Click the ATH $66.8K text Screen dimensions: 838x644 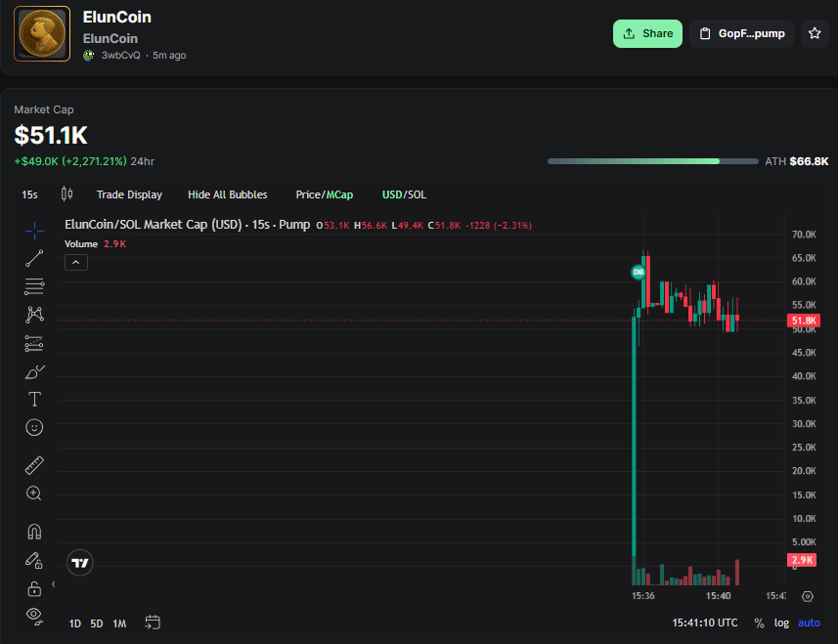[797, 161]
